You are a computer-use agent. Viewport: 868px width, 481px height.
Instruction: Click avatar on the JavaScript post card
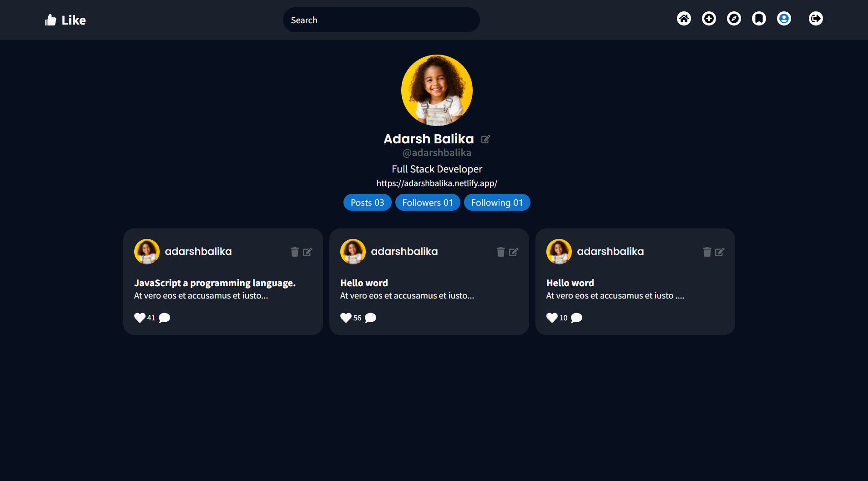(x=147, y=251)
